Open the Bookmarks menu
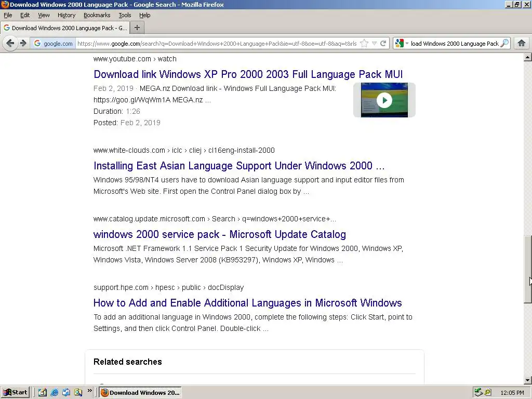The width and height of the screenshot is (532, 399). point(97,15)
